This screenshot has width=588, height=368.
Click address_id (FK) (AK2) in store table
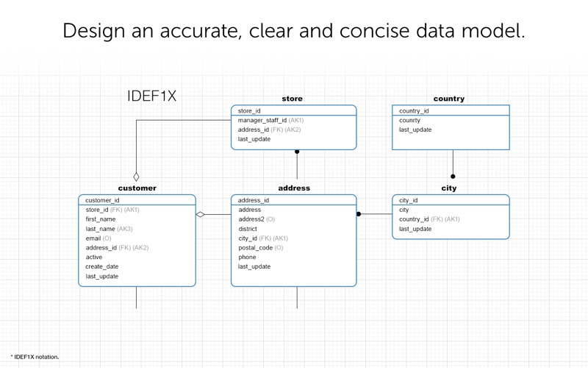269,130
